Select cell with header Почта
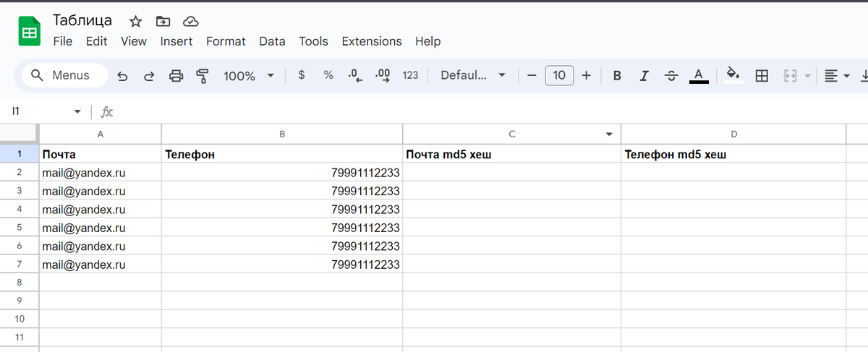The height and width of the screenshot is (352, 868). coord(101,154)
